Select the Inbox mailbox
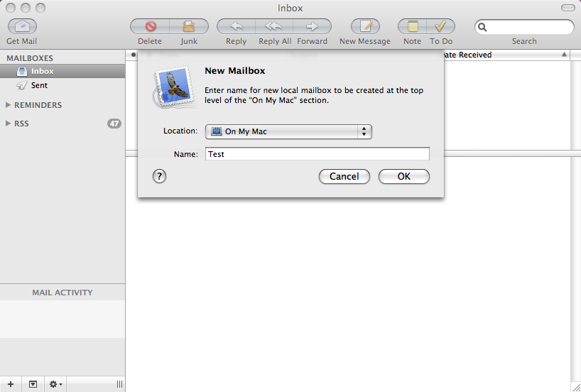Screen dimensions: 581x392 42,71
